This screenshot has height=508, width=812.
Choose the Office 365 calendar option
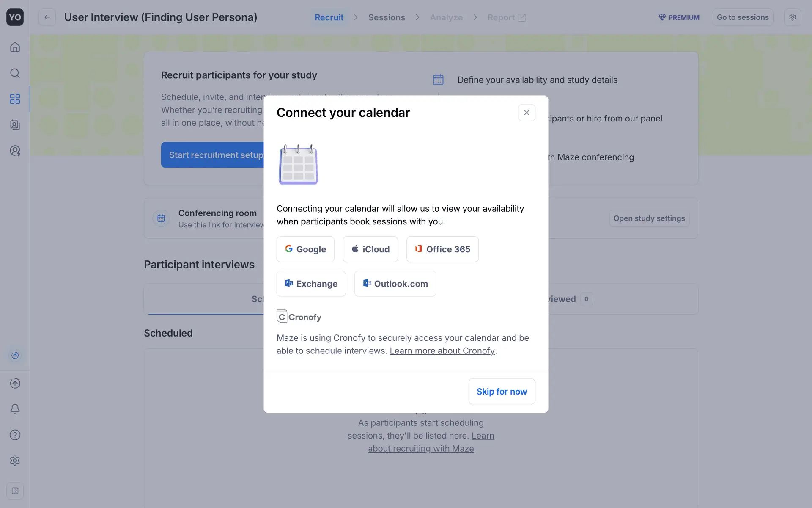point(442,249)
